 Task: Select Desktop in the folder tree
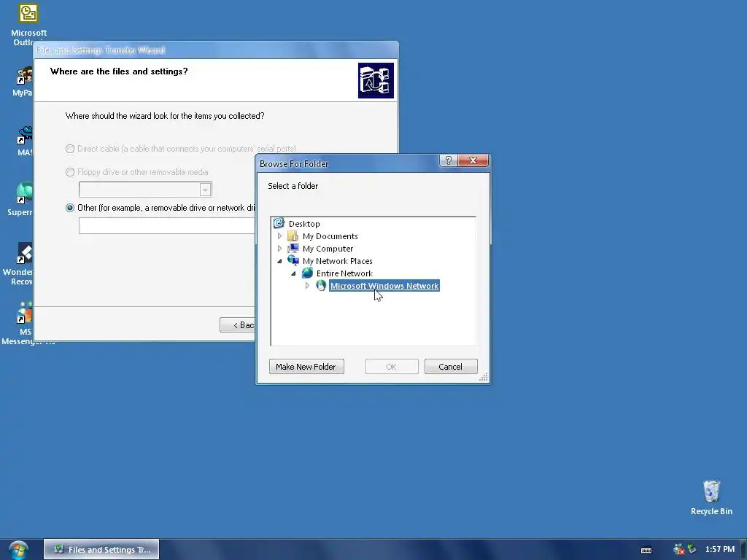point(304,224)
